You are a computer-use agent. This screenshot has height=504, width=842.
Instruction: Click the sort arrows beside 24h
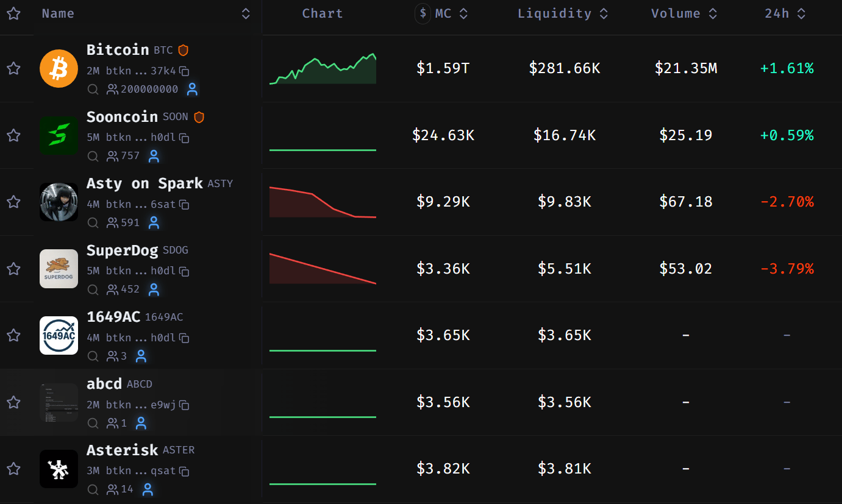[x=801, y=13]
